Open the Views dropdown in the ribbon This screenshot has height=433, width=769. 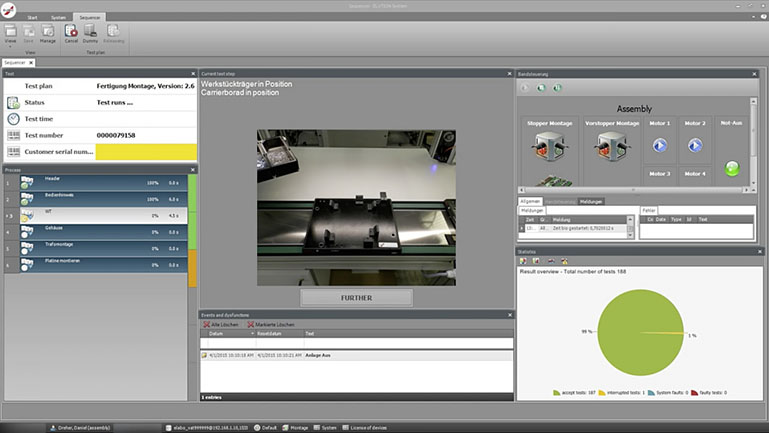coord(9,34)
